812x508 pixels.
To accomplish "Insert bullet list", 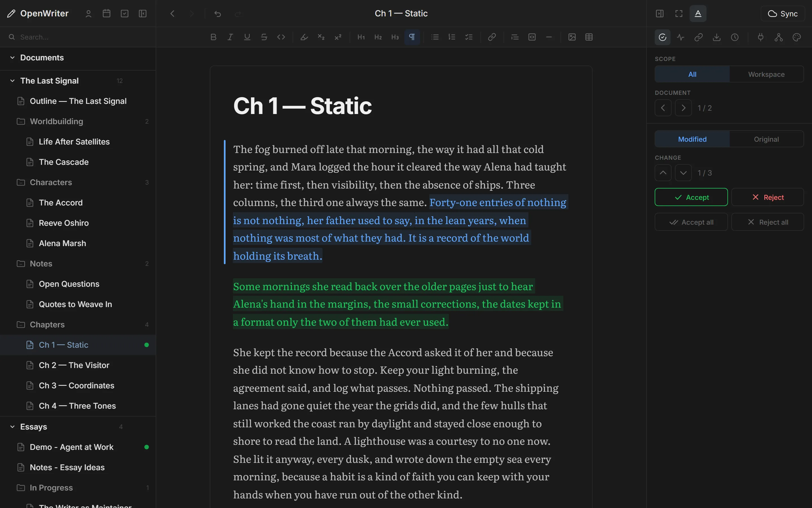I will tap(435, 37).
